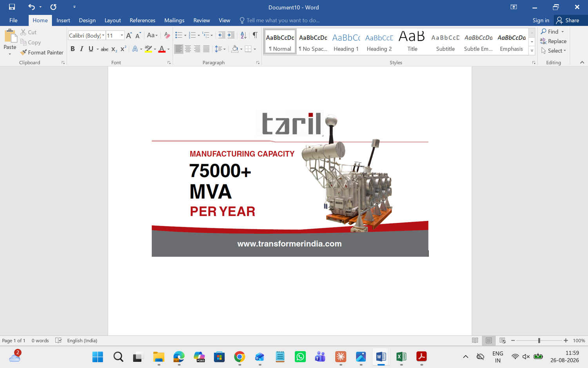Toggle subscript formatting

coord(114,49)
